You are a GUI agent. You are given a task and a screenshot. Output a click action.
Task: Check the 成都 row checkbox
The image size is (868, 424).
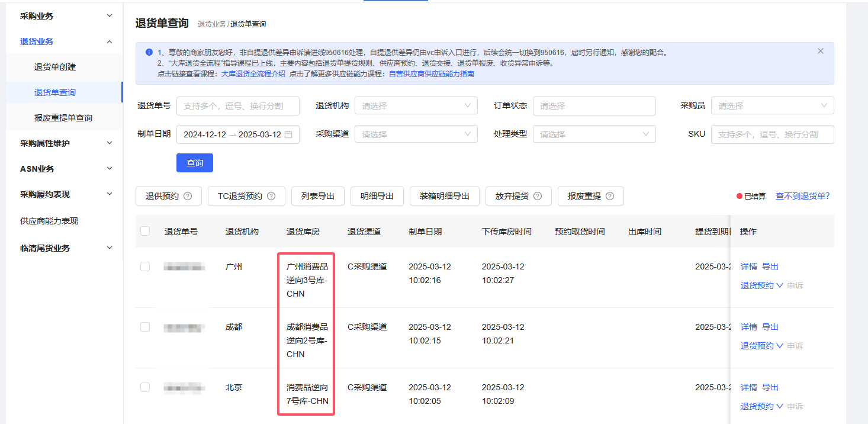click(145, 327)
